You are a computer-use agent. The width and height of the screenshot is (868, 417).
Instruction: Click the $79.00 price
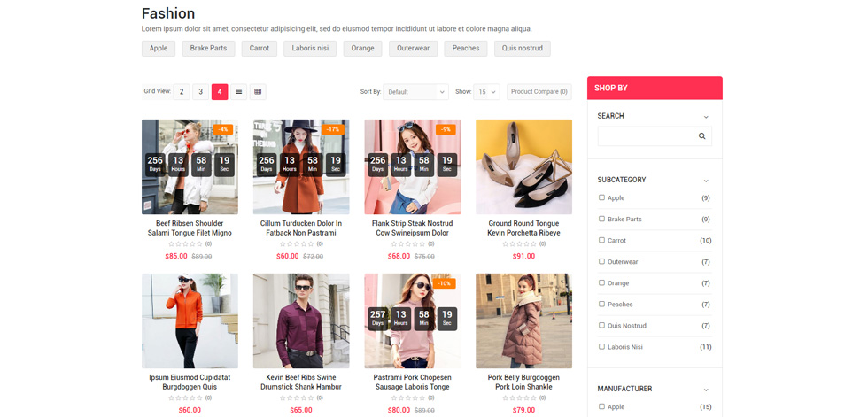pos(523,410)
